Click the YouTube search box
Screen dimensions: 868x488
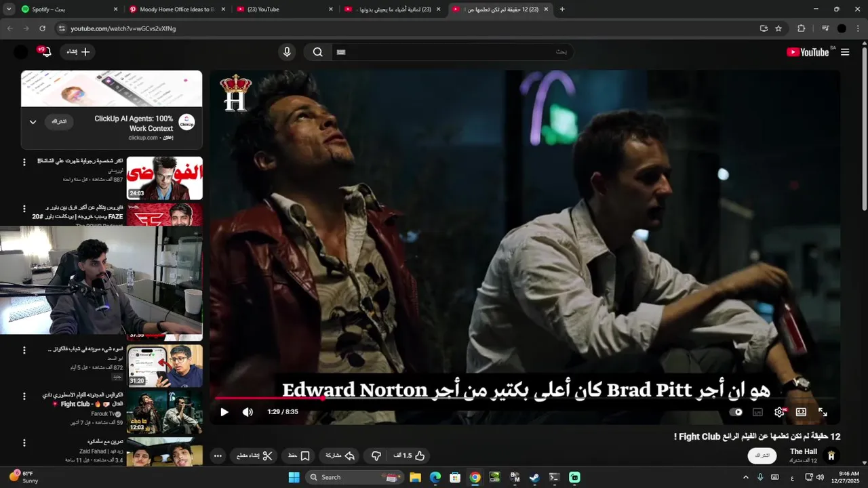[452, 52]
